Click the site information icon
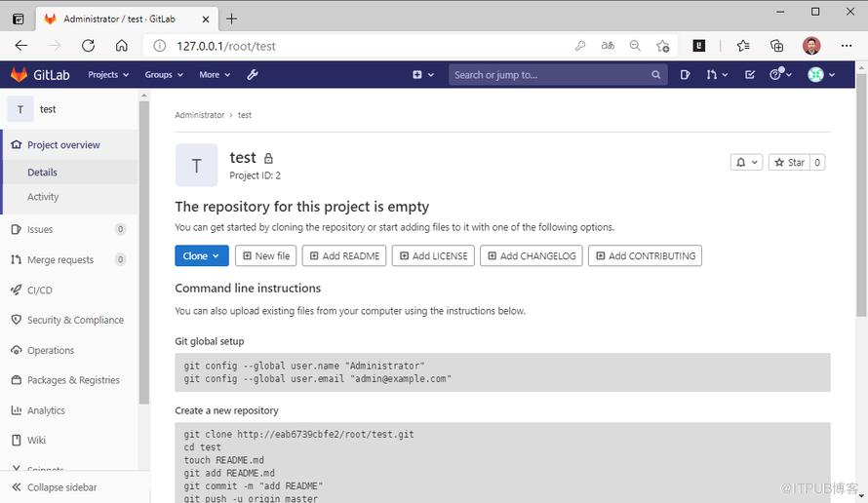Viewport: 868px width, 503px height. (159, 46)
